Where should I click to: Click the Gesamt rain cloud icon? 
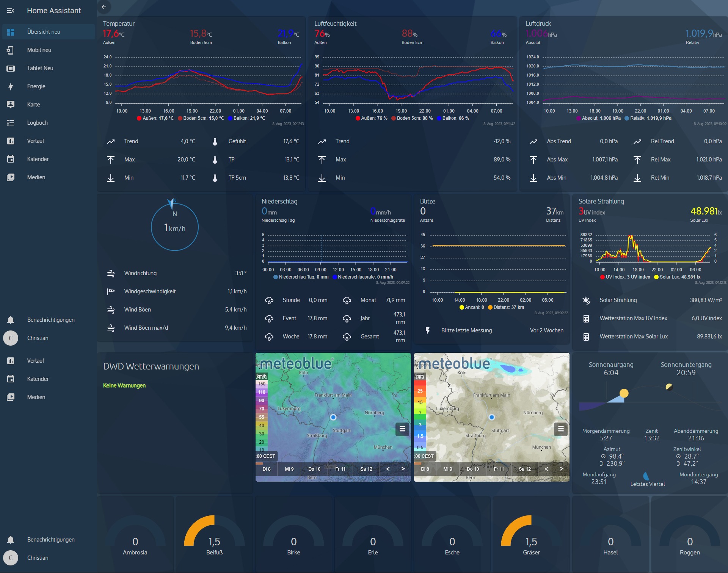pyautogui.click(x=347, y=337)
